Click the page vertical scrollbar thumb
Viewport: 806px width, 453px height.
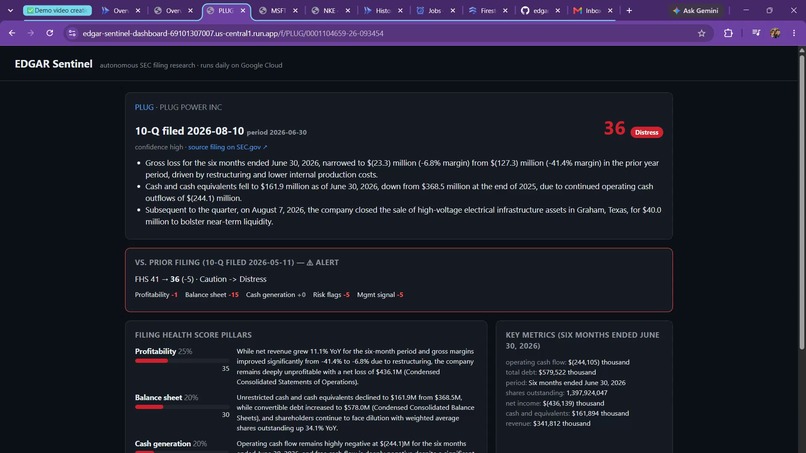801,202
